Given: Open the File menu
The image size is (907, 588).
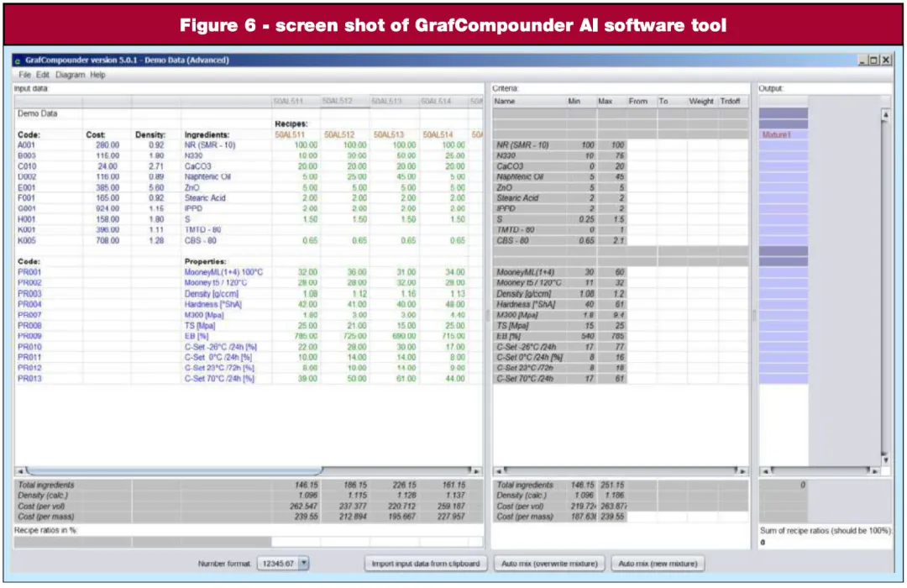Looking at the screenshot, I should point(24,75).
